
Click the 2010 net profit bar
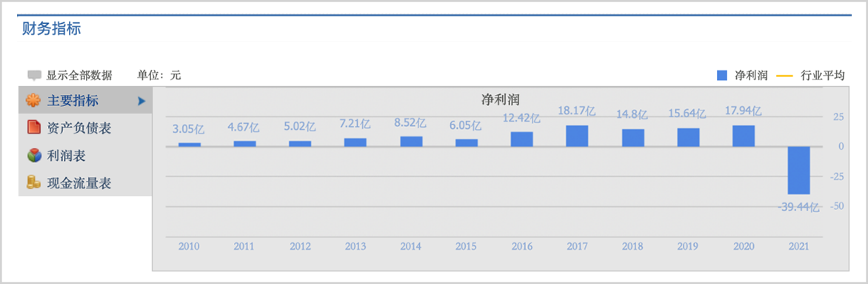[x=190, y=145]
